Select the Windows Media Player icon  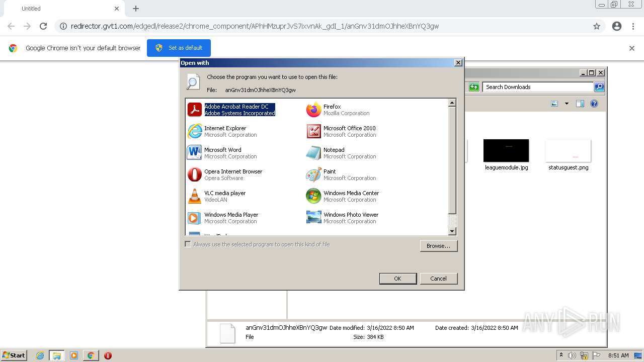194,218
